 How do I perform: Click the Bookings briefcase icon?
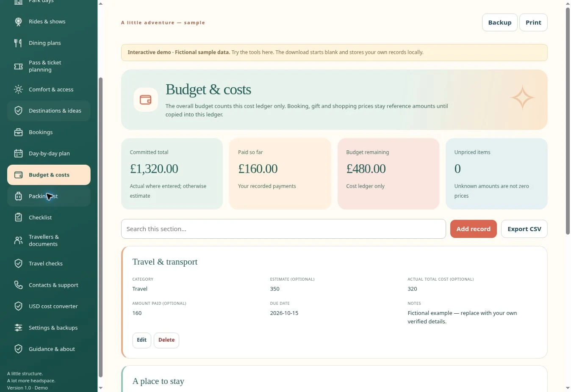pyautogui.click(x=18, y=132)
